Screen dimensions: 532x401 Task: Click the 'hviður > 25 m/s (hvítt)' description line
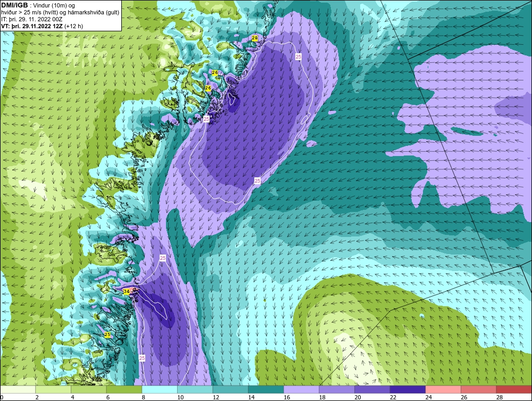pos(61,13)
